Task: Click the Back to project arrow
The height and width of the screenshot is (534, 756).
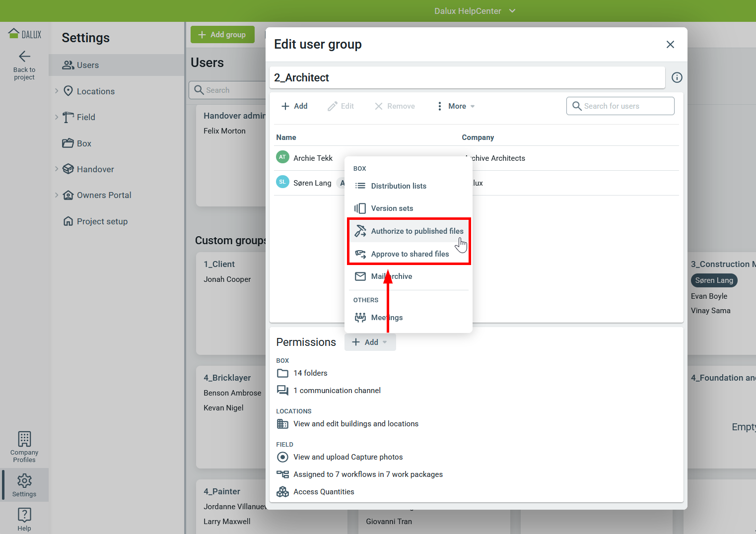Action: pos(24,57)
